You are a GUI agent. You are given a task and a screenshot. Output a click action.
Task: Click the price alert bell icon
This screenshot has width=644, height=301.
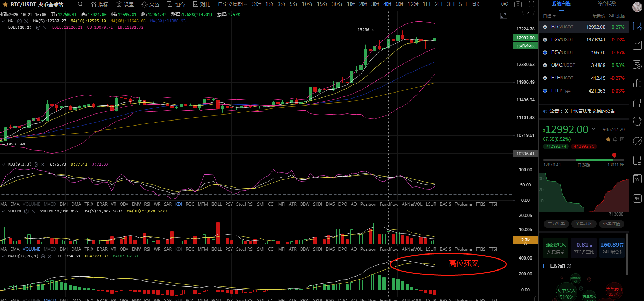click(615, 139)
